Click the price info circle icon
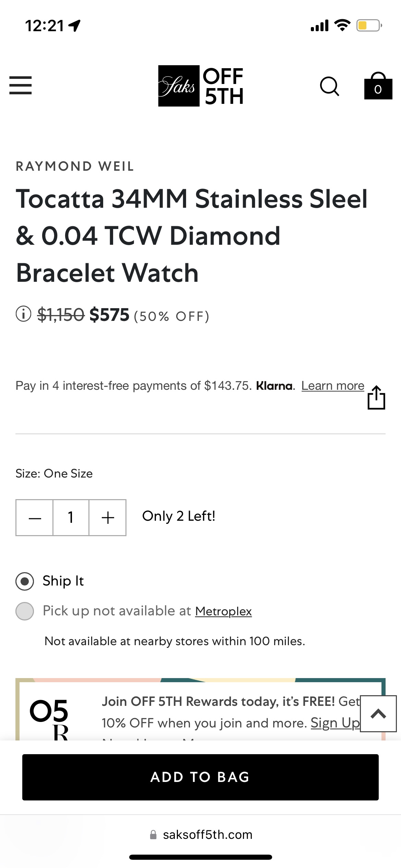This screenshot has height=868, width=401. point(23,314)
